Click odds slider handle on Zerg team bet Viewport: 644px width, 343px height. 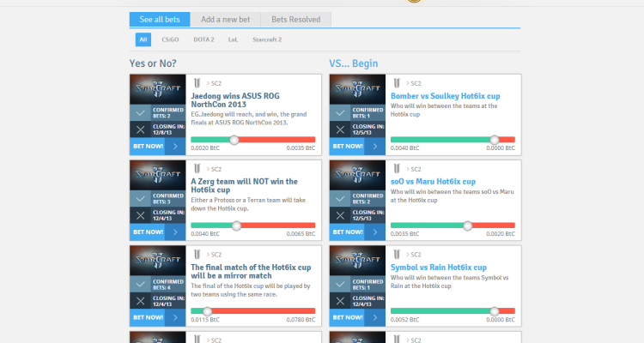click(x=237, y=226)
